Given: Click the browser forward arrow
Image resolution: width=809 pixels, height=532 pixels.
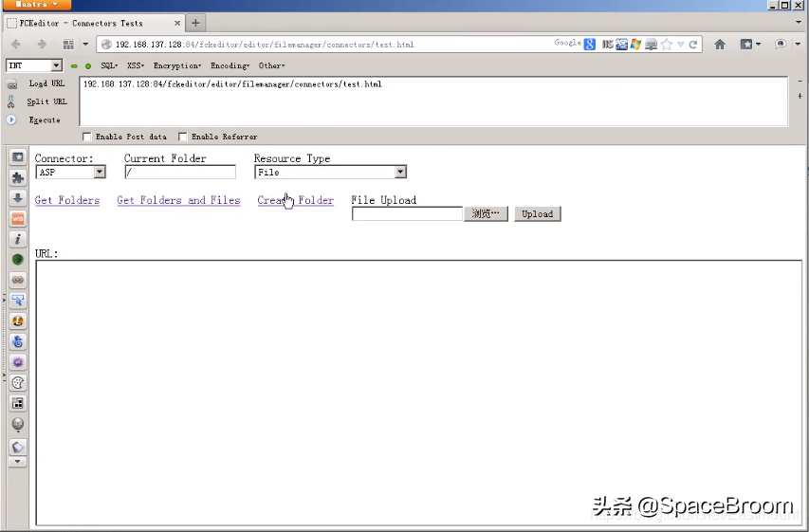Looking at the screenshot, I should pos(42,45).
